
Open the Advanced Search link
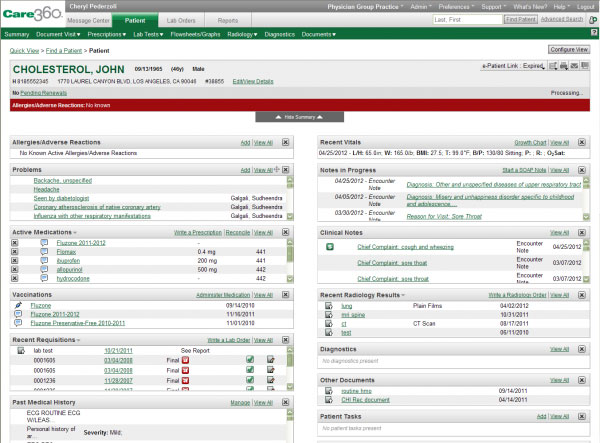point(562,19)
